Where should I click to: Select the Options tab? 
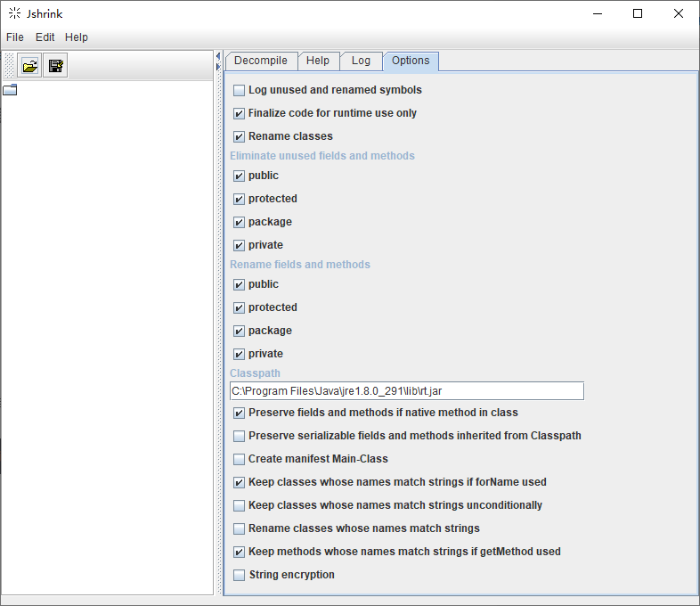tap(411, 61)
